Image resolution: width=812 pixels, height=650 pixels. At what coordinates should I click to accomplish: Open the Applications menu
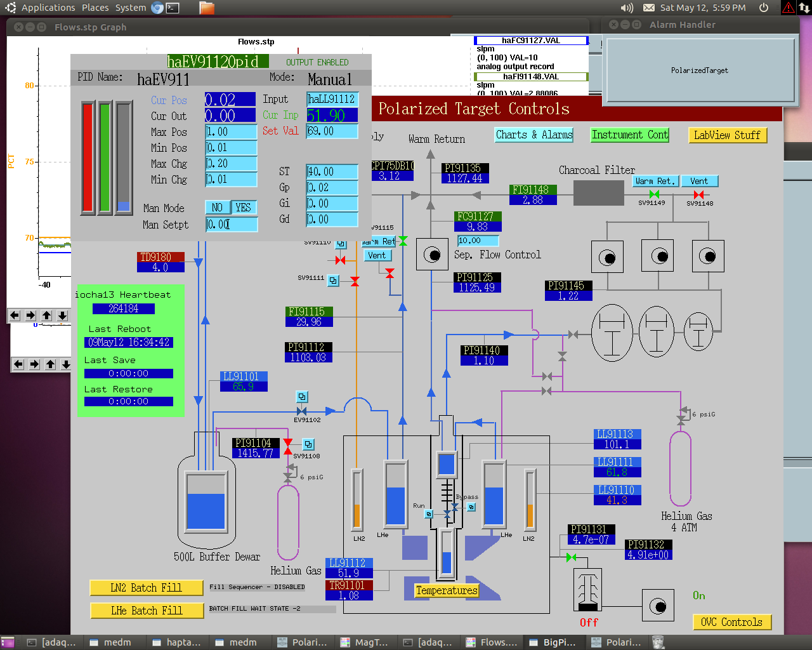[48, 8]
